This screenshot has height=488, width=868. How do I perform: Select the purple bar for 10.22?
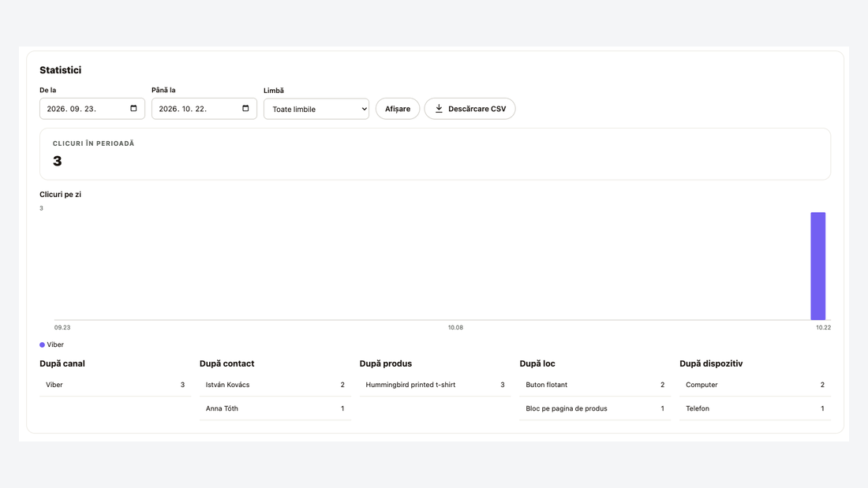tap(817, 266)
